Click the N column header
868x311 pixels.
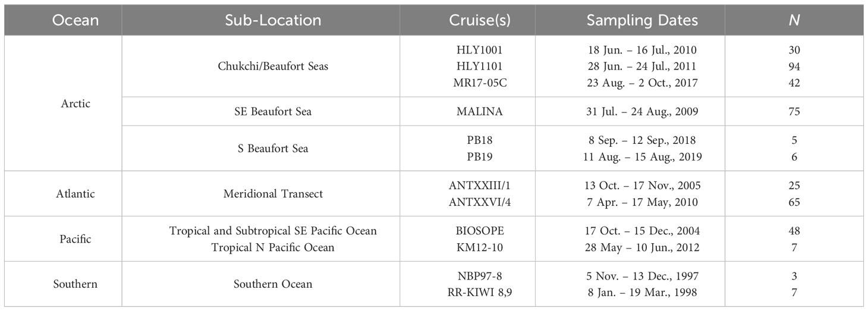tap(794, 20)
